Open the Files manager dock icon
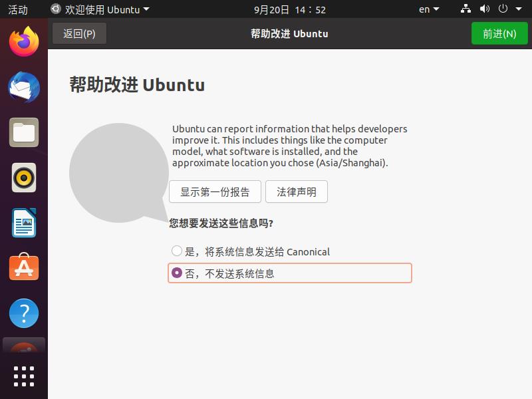 (x=24, y=132)
